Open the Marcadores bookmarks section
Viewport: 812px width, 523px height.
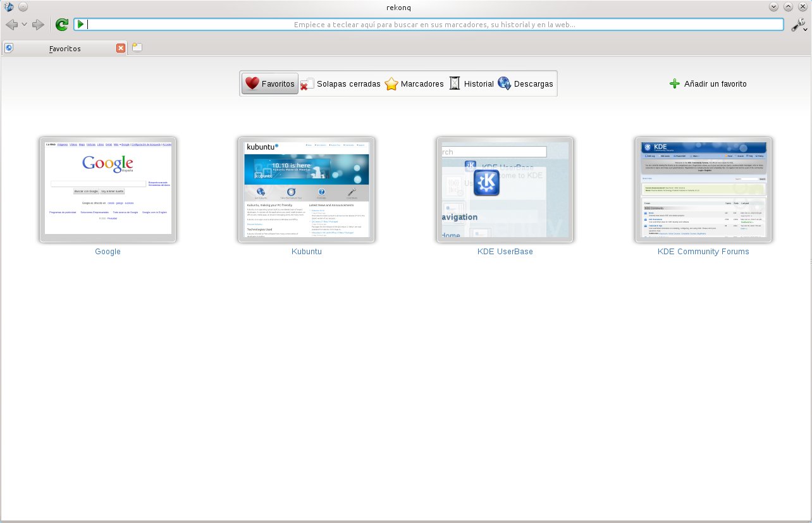coord(414,83)
